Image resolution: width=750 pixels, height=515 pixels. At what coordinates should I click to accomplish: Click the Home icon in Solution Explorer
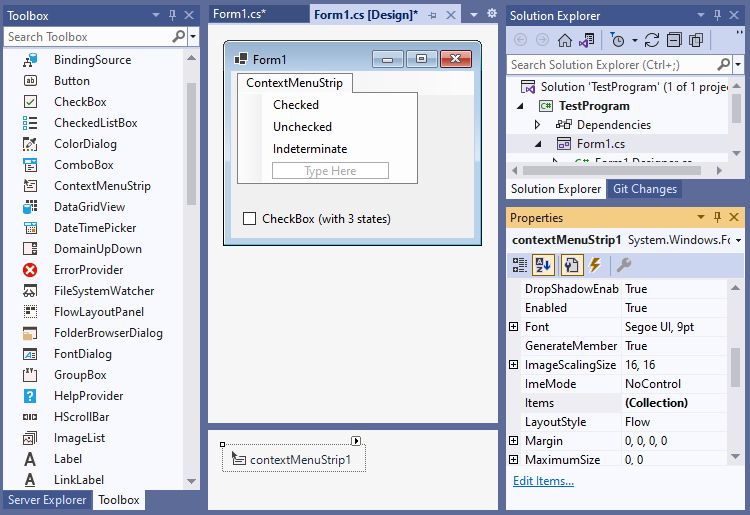coord(564,40)
